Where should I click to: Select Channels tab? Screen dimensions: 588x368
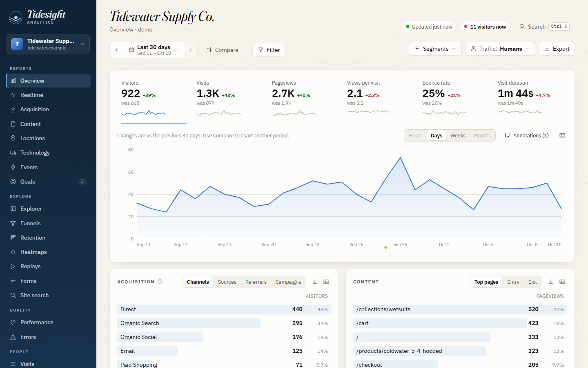pyautogui.click(x=198, y=282)
